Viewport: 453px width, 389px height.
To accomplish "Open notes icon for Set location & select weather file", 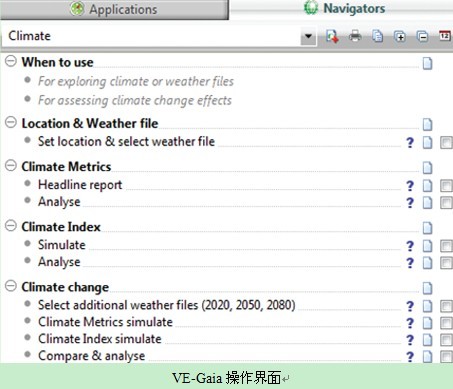I will [x=427, y=143].
